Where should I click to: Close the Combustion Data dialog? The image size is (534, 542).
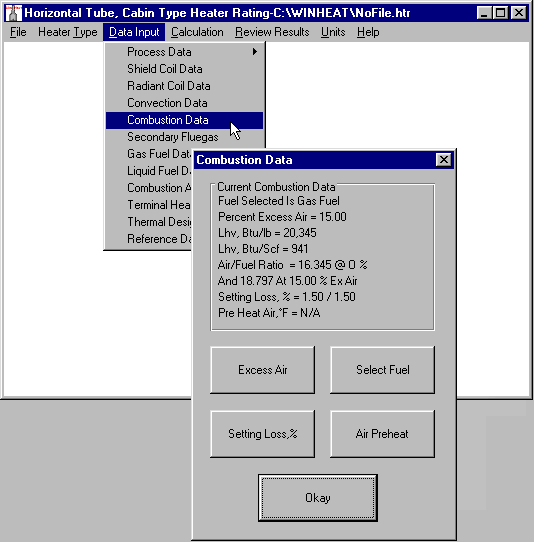[x=444, y=160]
